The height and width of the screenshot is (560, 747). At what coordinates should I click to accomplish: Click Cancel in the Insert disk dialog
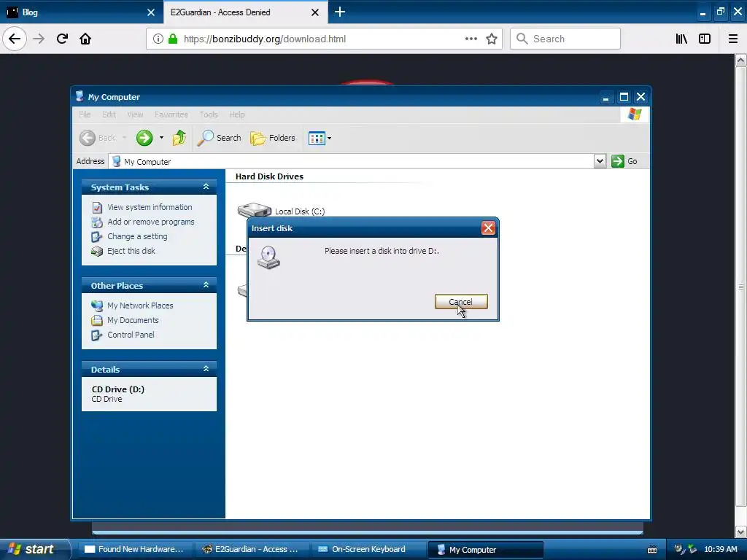pos(461,301)
